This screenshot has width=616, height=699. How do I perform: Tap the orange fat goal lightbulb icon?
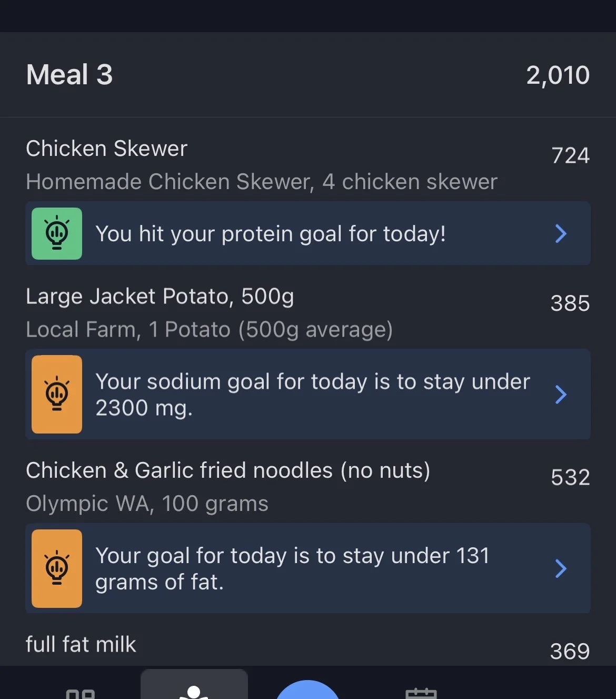tap(57, 568)
